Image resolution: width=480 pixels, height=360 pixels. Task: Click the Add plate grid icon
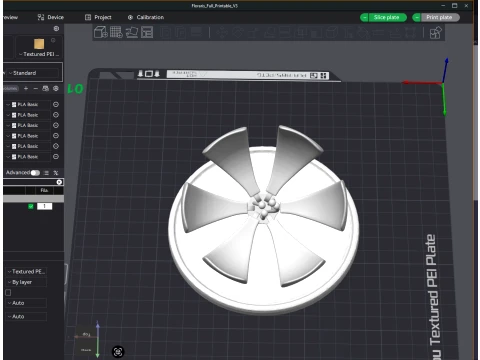(116, 32)
